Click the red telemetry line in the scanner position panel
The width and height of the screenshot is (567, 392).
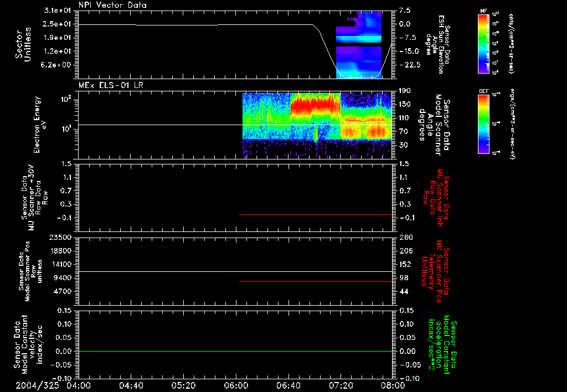coord(315,281)
